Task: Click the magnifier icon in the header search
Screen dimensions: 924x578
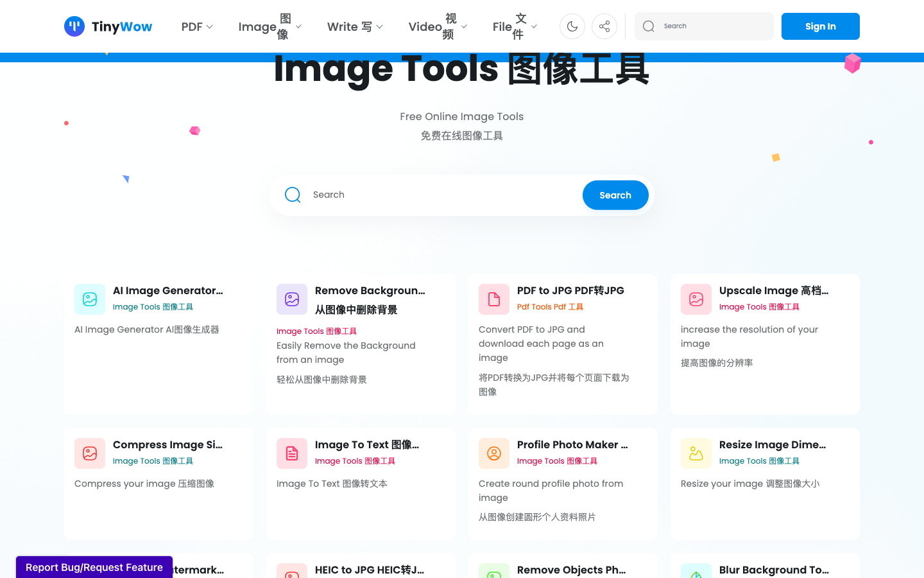Action: pyautogui.click(x=648, y=26)
